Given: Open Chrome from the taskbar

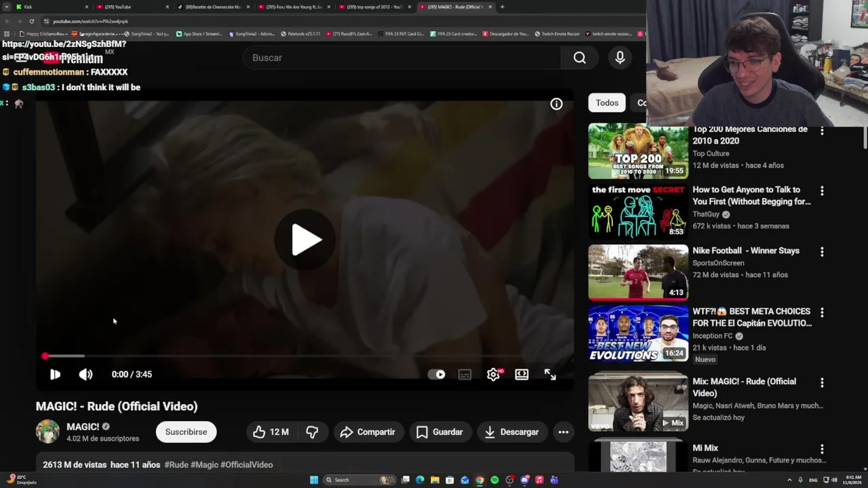Looking at the screenshot, I should point(479,480).
